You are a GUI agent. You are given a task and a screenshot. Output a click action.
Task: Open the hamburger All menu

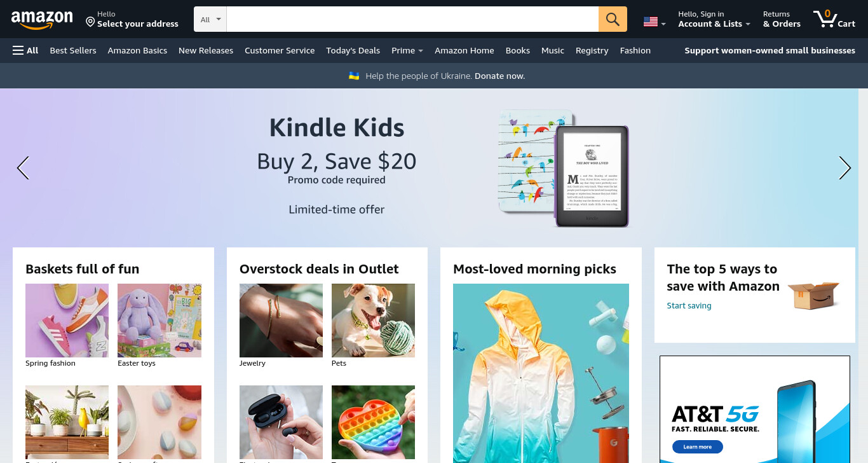[x=25, y=50]
